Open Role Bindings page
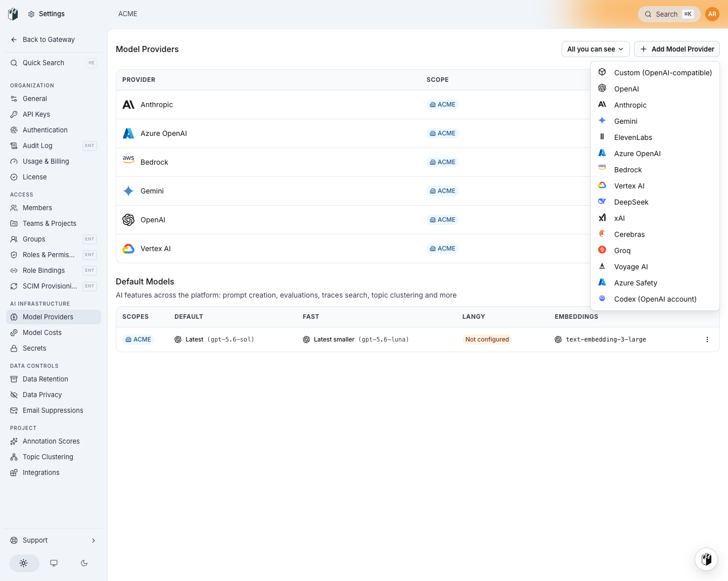Screen dimensions: 728x581 click(54, 271)
